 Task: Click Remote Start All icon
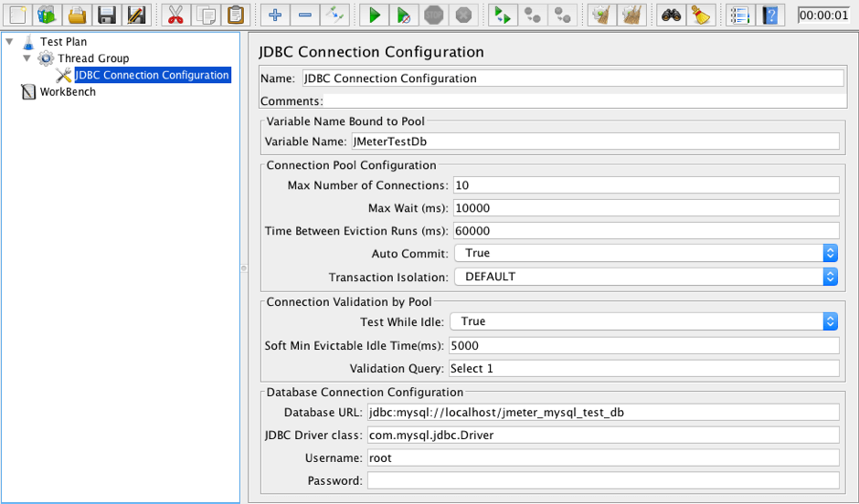[503, 15]
